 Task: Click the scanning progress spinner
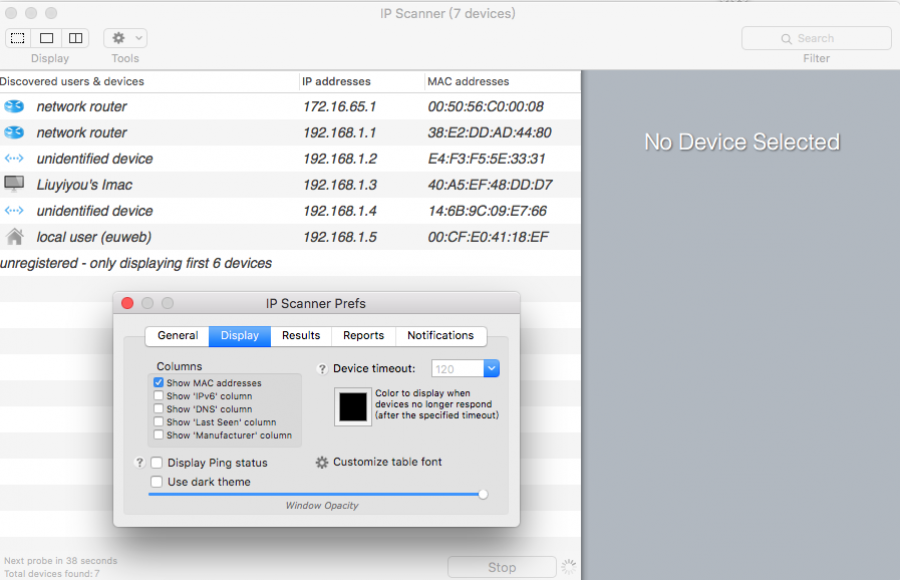coord(568,567)
